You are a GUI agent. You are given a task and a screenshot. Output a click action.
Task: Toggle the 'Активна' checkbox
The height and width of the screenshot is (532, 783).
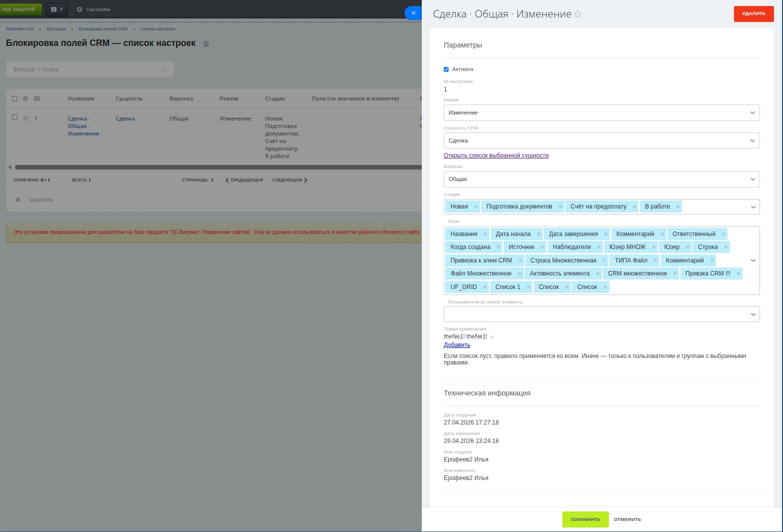coord(446,69)
